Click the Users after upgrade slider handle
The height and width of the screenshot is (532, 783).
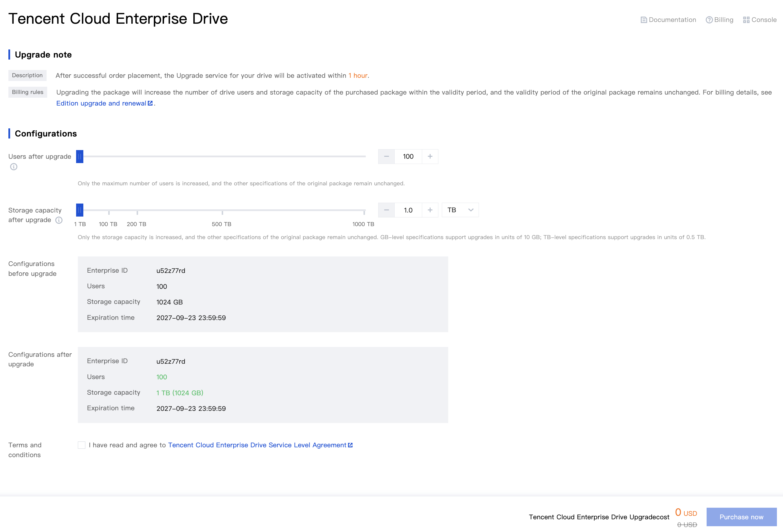click(x=80, y=157)
